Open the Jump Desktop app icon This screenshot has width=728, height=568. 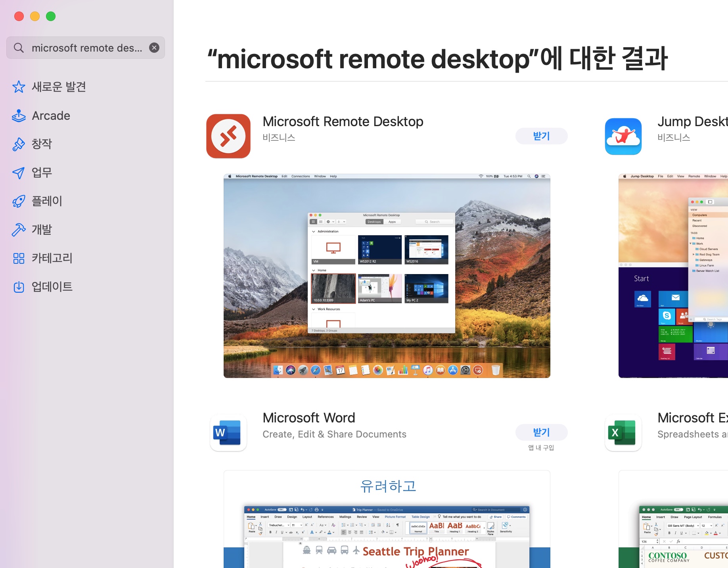(623, 136)
